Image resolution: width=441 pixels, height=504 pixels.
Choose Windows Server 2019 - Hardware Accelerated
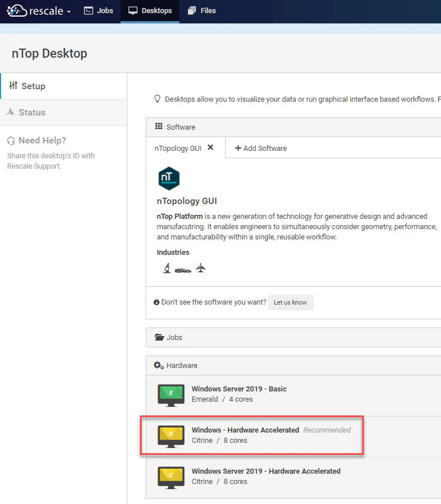click(x=294, y=478)
